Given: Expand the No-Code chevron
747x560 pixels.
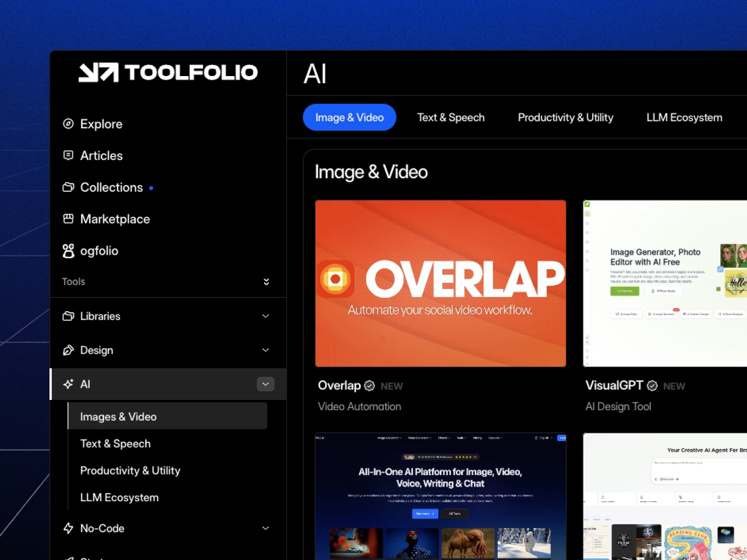Looking at the screenshot, I should click(266, 528).
